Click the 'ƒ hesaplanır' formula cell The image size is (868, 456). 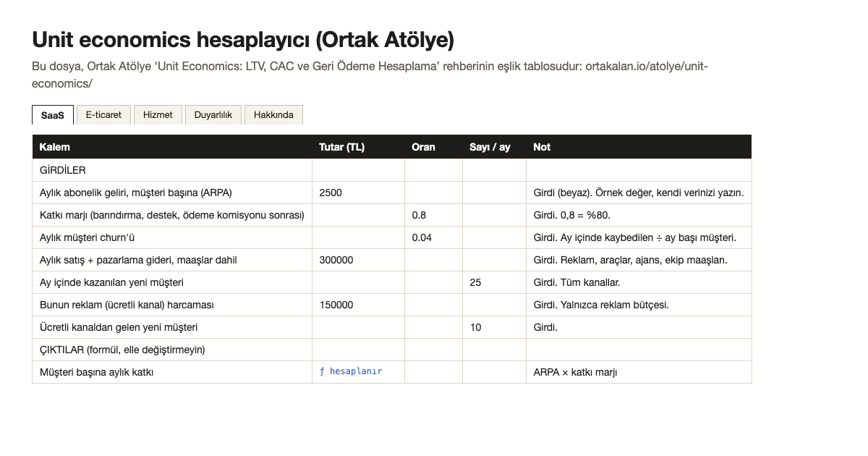[359, 372]
